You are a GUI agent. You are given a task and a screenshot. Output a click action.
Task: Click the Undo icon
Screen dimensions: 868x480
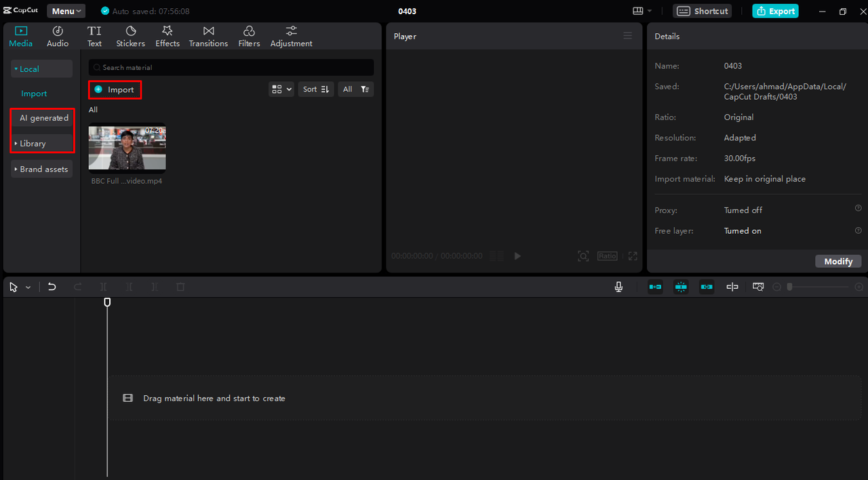click(52, 287)
